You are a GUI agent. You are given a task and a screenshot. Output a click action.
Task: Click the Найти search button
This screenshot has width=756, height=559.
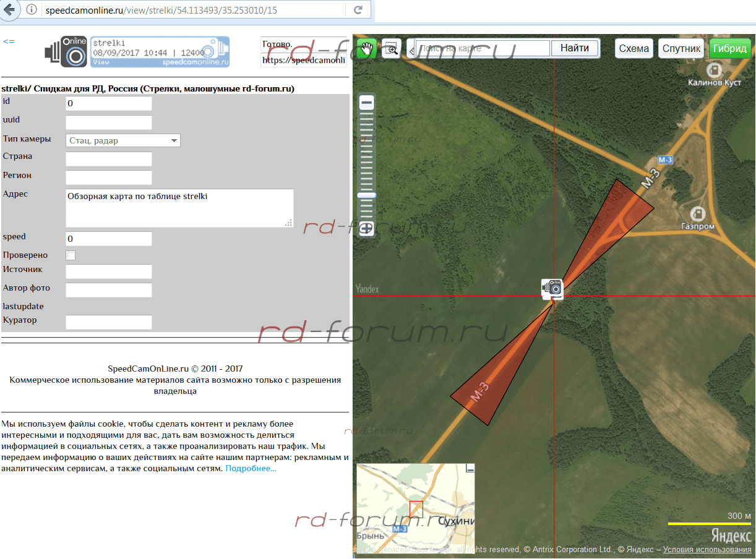pos(575,48)
